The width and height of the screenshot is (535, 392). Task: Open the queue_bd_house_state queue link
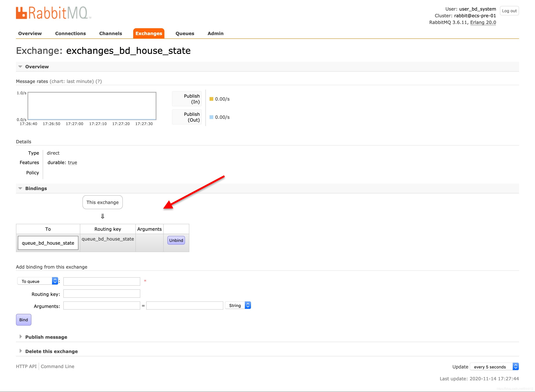(48, 243)
